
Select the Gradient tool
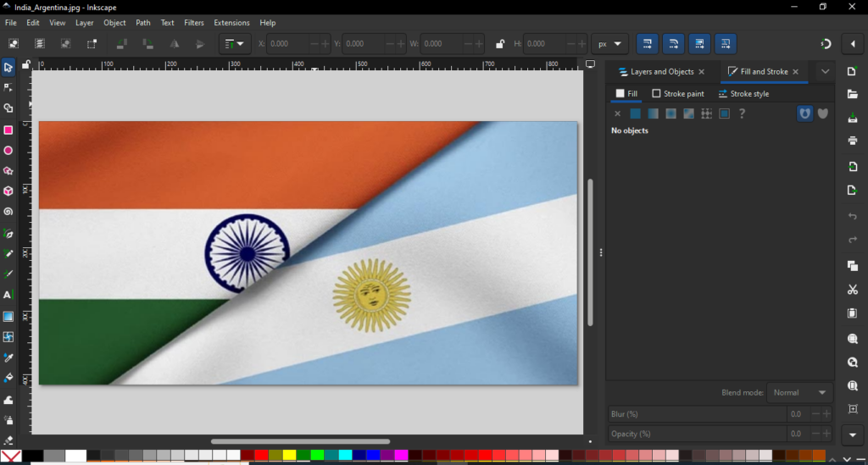pos(8,317)
